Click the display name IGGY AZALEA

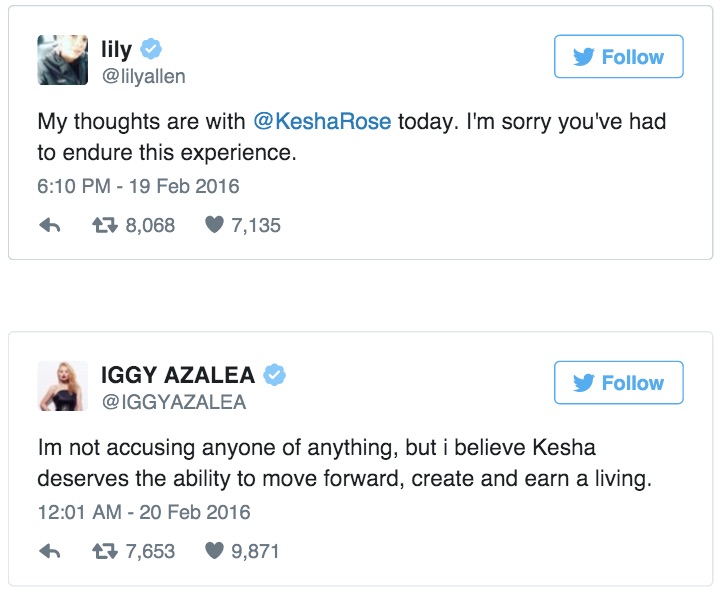point(179,375)
